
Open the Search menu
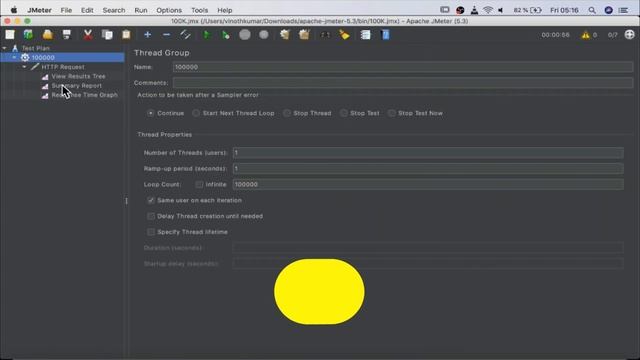pyautogui.click(x=114, y=10)
